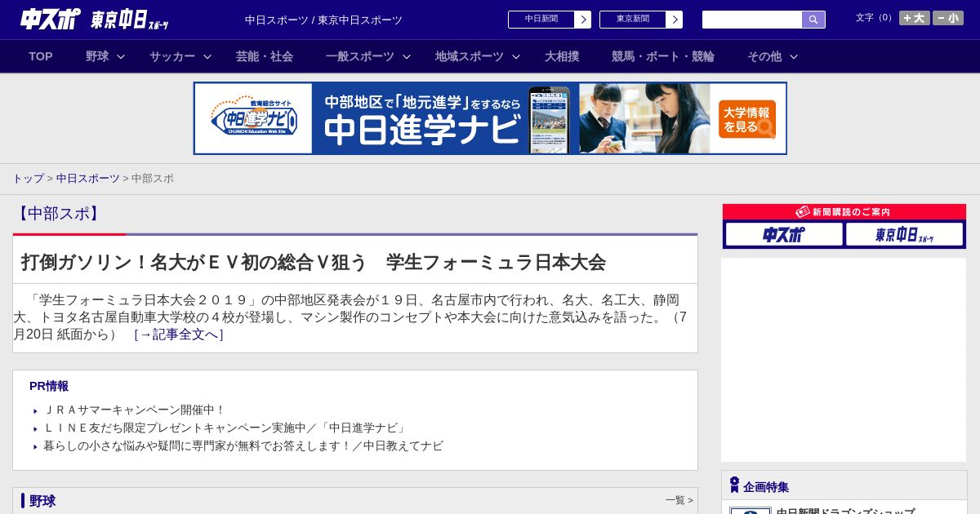Click arrow next to 中日新聞 button

[x=583, y=20]
